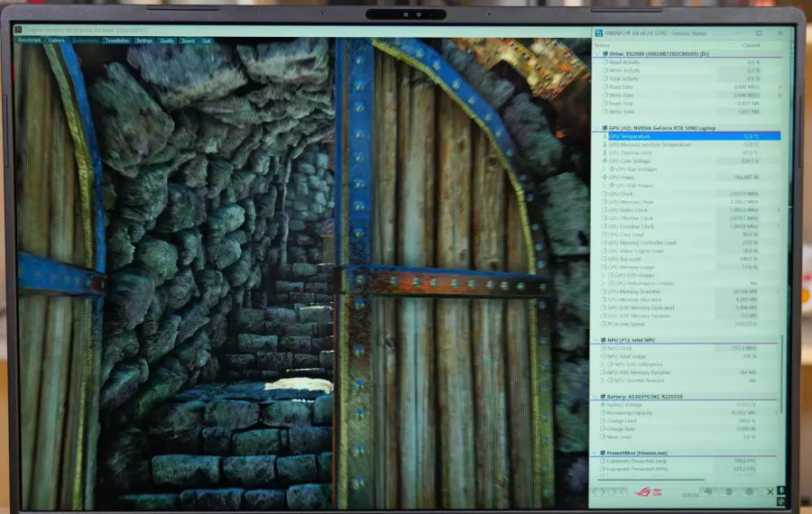Screen dimensions: 812x514
Task: Open the Sound menu in Heaven
Action: [188, 41]
